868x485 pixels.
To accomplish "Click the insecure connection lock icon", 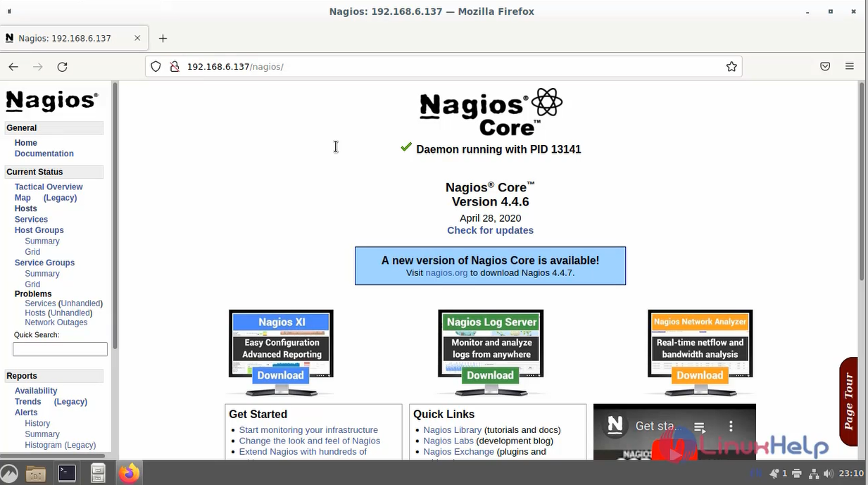I will click(174, 66).
